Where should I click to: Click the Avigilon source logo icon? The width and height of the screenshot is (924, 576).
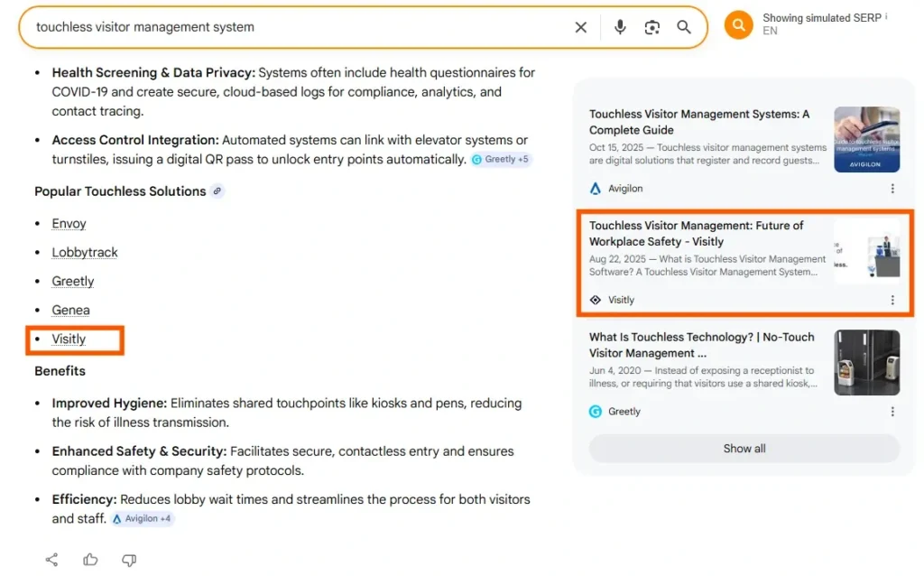click(596, 189)
